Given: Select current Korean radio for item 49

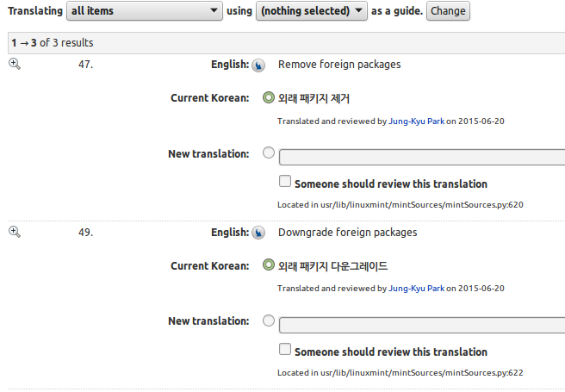Looking at the screenshot, I should [269, 265].
